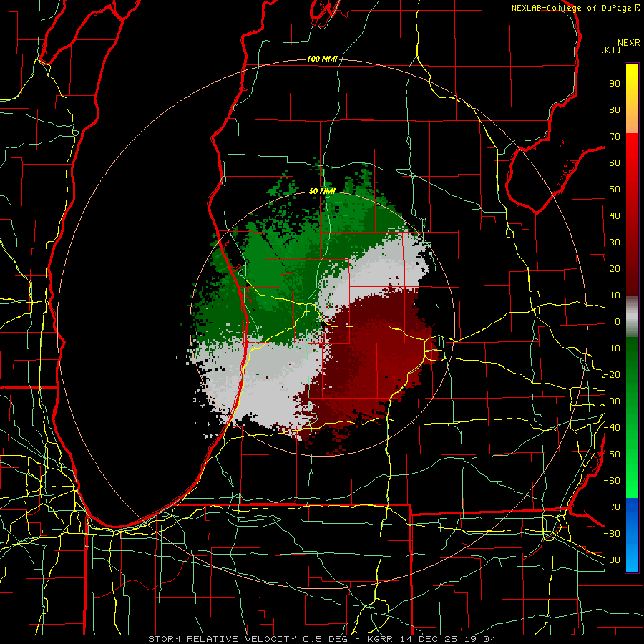Click the [KT] units label
644x644 pixels.
click(x=610, y=49)
